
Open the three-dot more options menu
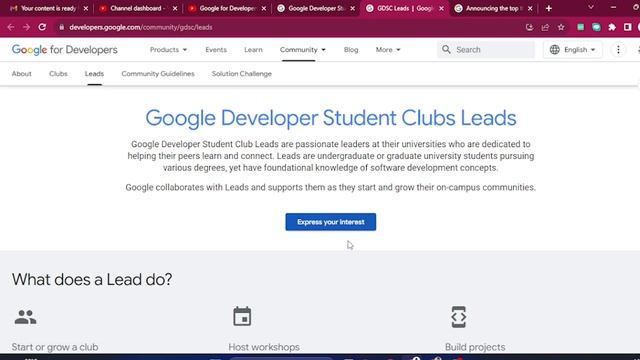tap(618, 50)
